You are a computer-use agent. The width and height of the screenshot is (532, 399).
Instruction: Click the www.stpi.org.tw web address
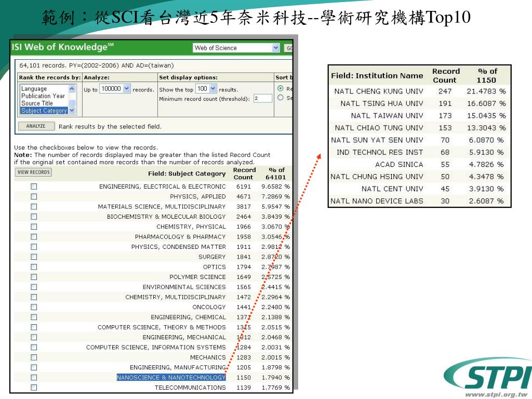497,395
